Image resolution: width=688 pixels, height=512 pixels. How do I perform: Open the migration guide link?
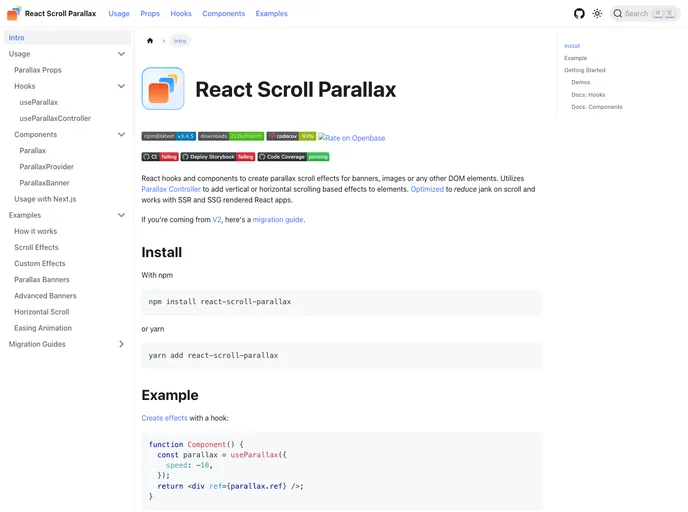pos(278,219)
